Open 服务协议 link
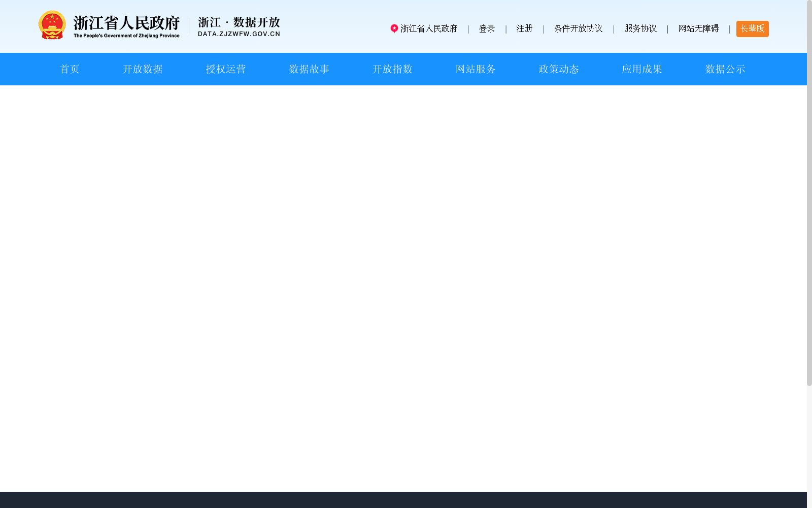812x508 pixels. click(640, 28)
